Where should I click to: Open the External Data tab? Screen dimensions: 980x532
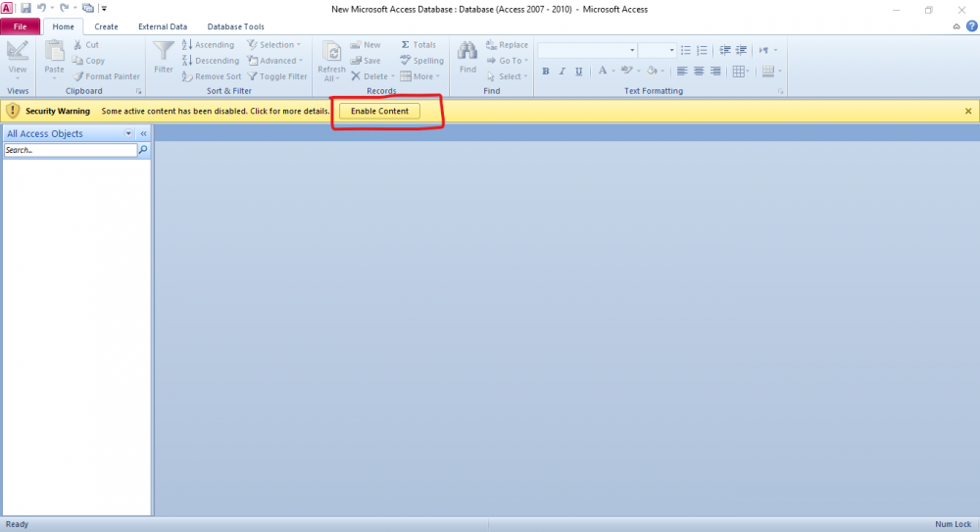pyautogui.click(x=163, y=26)
